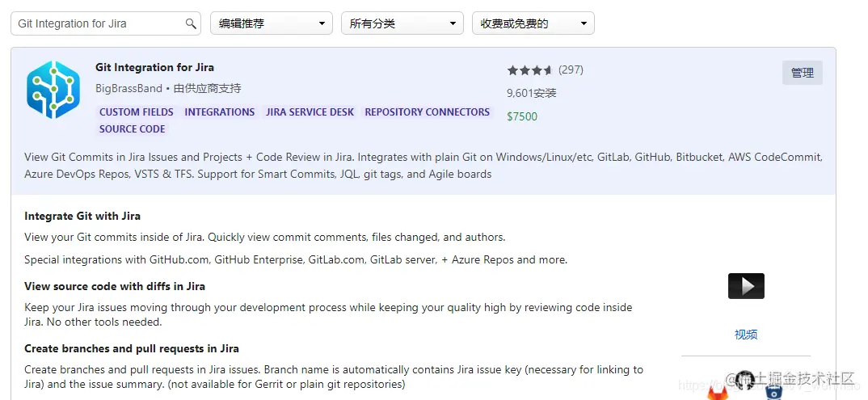Select the INTEGRATIONS tag
Viewport: 868px width, 400px height.
pyautogui.click(x=220, y=112)
